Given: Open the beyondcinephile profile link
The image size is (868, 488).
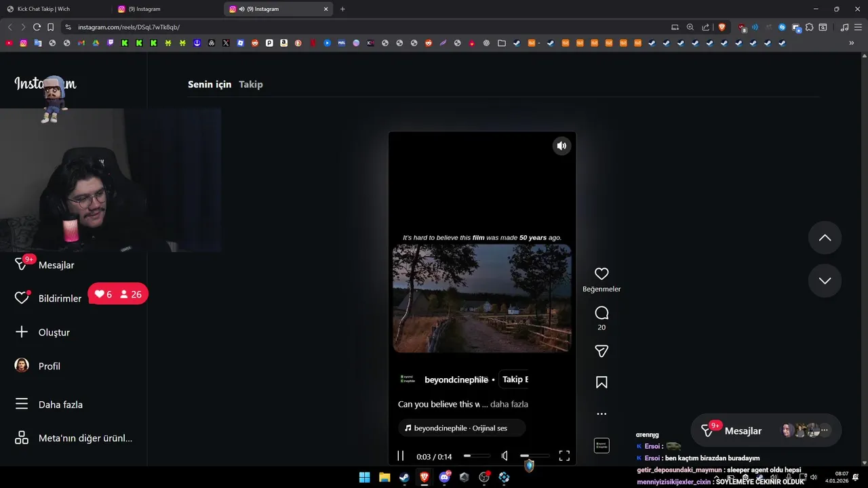Looking at the screenshot, I should tap(456, 380).
